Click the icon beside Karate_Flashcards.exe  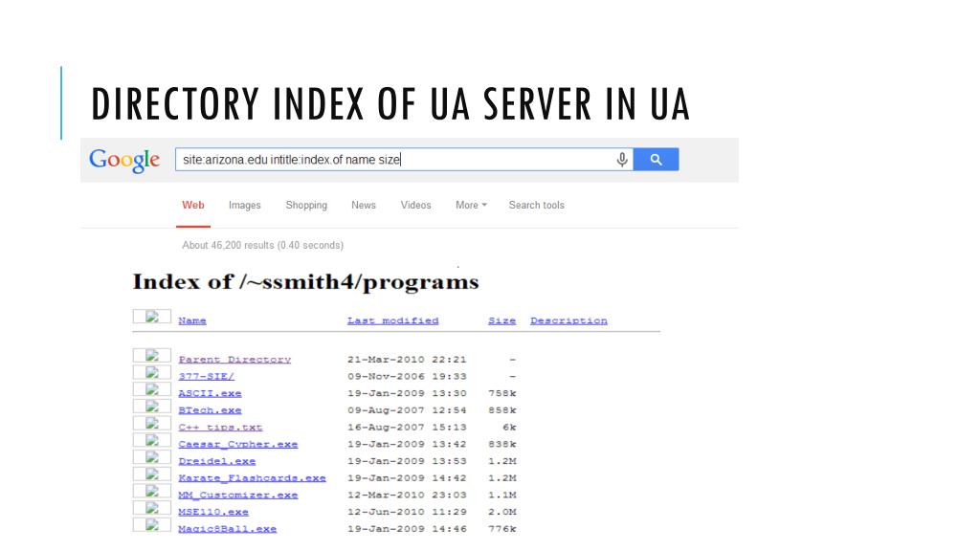(152, 474)
